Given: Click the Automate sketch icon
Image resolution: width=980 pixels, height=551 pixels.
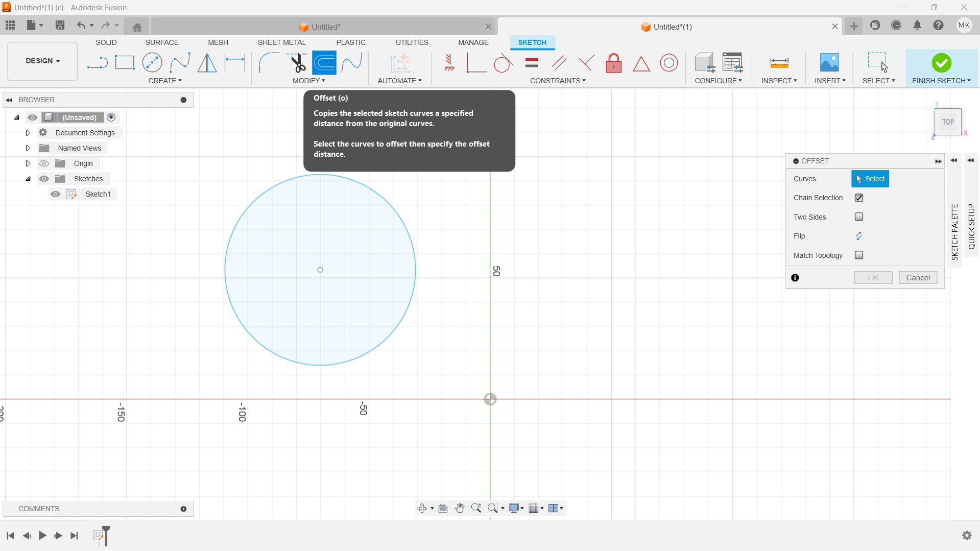Looking at the screenshot, I should coord(400,63).
